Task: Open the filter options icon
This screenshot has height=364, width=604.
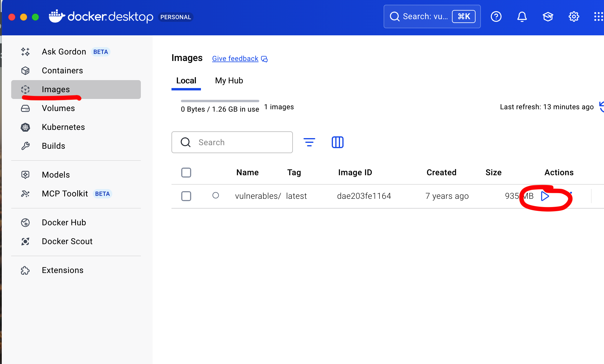Action: pyautogui.click(x=309, y=142)
